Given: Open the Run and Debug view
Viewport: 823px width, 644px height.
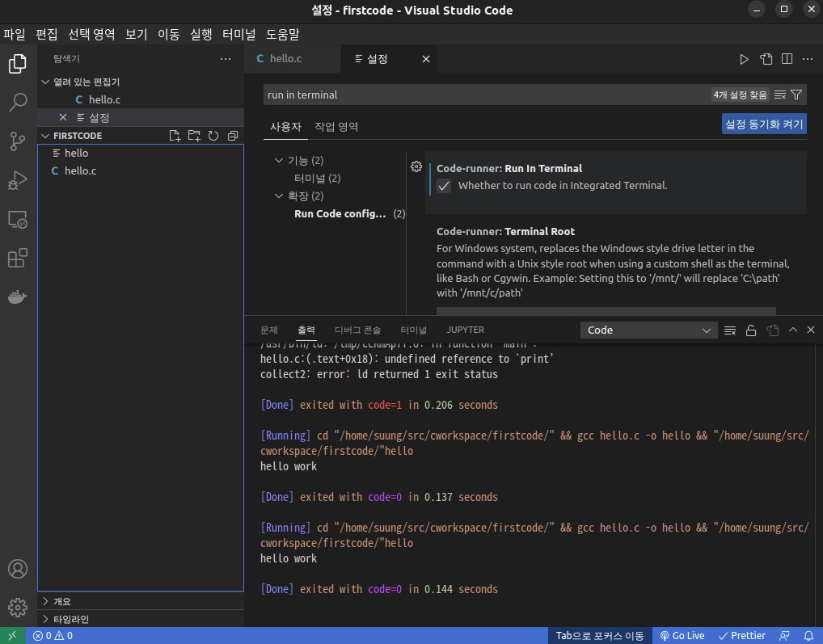Looking at the screenshot, I should click(x=18, y=180).
